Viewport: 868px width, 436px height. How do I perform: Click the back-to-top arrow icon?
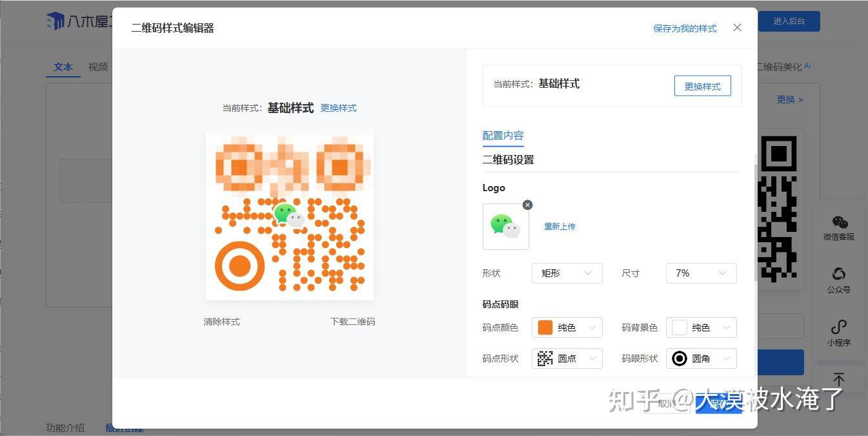click(x=838, y=379)
